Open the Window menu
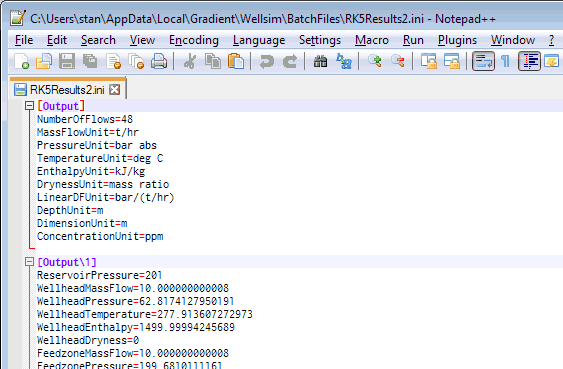The height and width of the screenshot is (369, 563). [513, 40]
